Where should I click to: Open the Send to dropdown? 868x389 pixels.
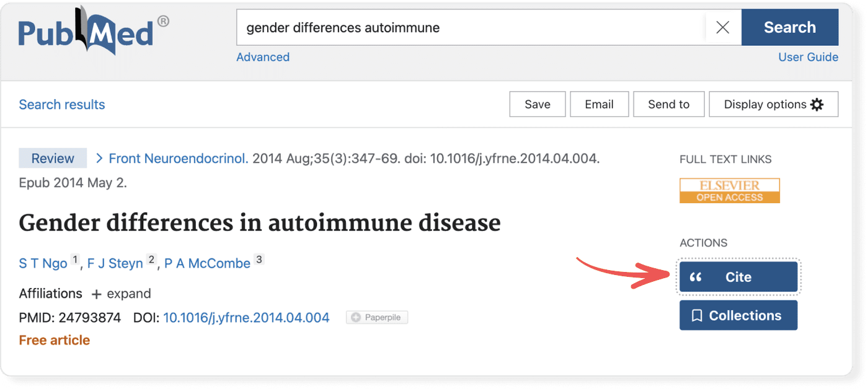(x=669, y=104)
